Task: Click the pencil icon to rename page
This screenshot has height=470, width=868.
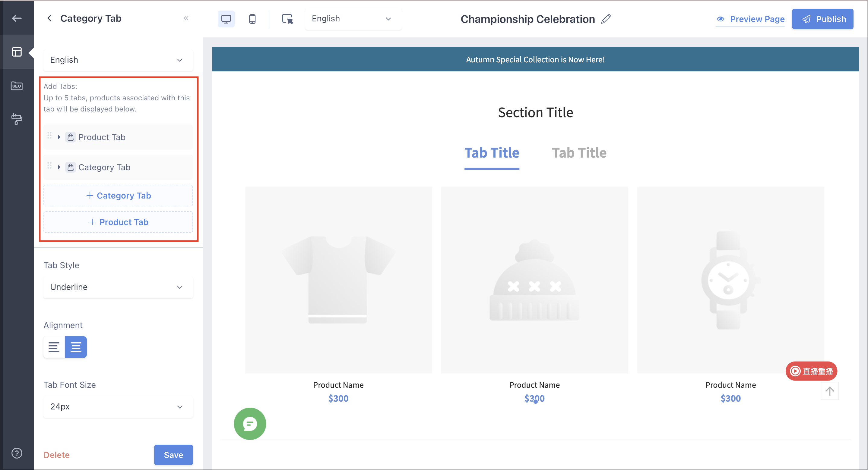Action: (x=606, y=19)
